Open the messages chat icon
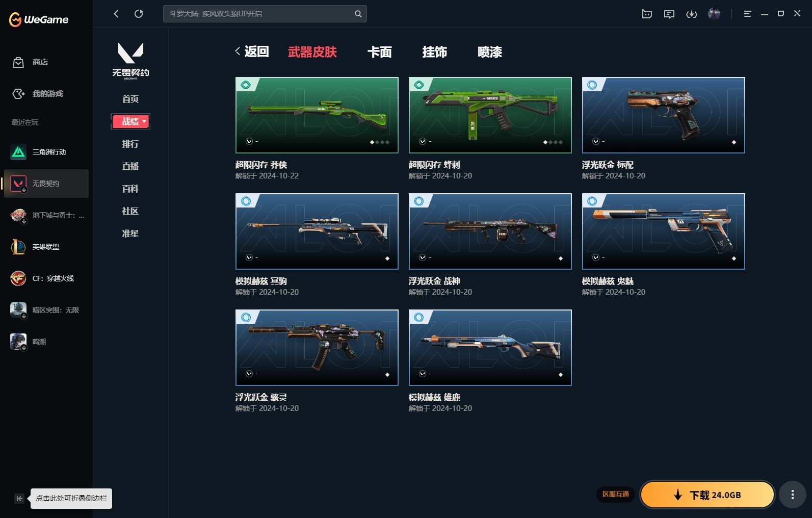812x518 pixels. coord(669,14)
